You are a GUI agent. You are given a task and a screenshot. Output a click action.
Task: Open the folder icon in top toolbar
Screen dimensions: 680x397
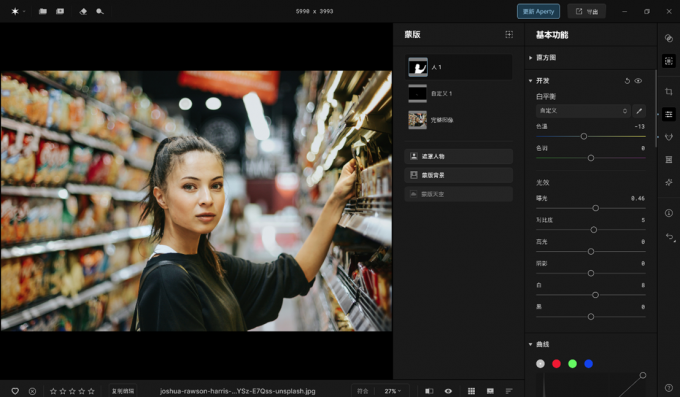click(x=42, y=11)
